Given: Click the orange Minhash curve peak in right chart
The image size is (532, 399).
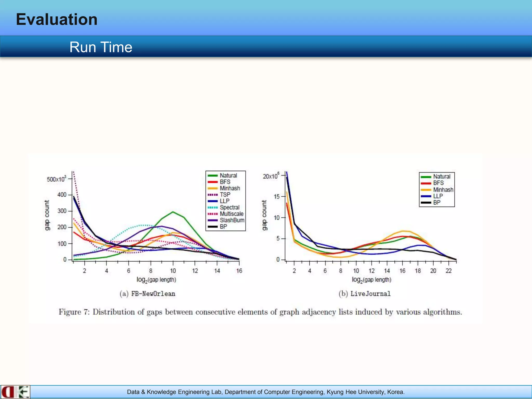Looking at the screenshot, I should click(x=403, y=231).
